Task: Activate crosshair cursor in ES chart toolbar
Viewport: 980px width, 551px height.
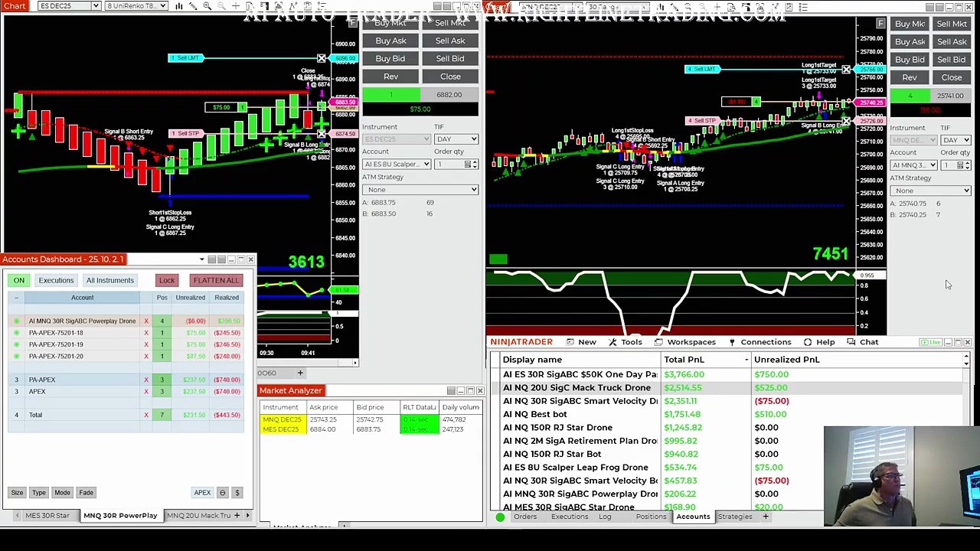Action: 234,6
